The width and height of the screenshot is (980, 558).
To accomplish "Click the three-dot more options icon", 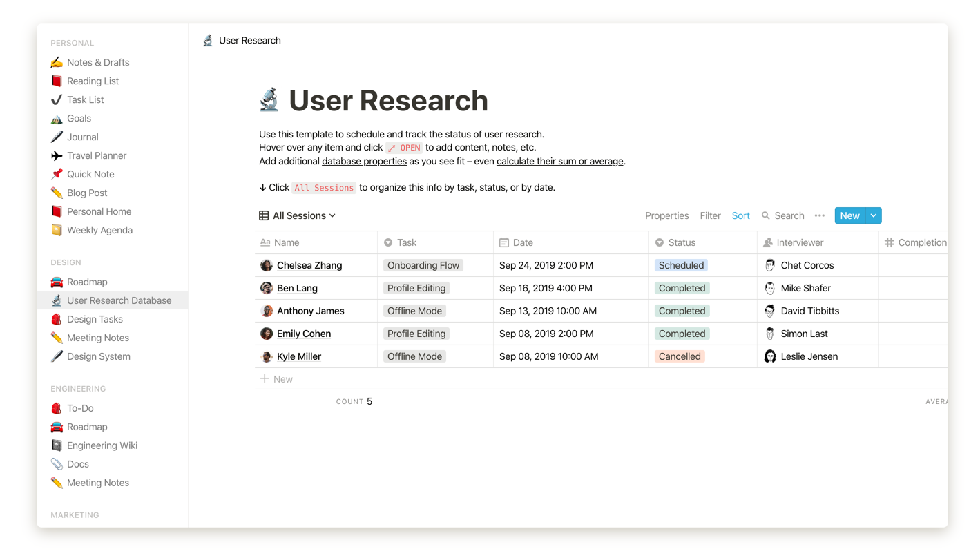I will [x=819, y=215].
